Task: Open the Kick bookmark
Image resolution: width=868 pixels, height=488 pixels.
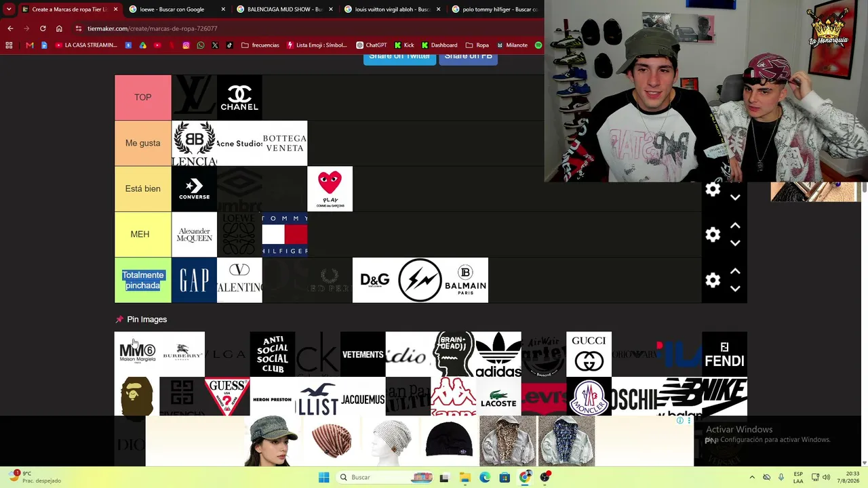Action: pos(404,45)
